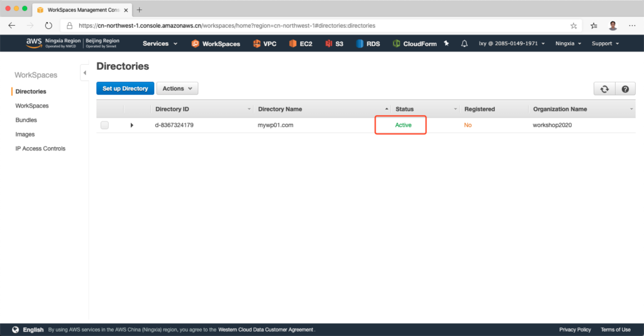644x336 pixels.
Task: Click the pin shortcuts icon in navbar
Action: 447,43
